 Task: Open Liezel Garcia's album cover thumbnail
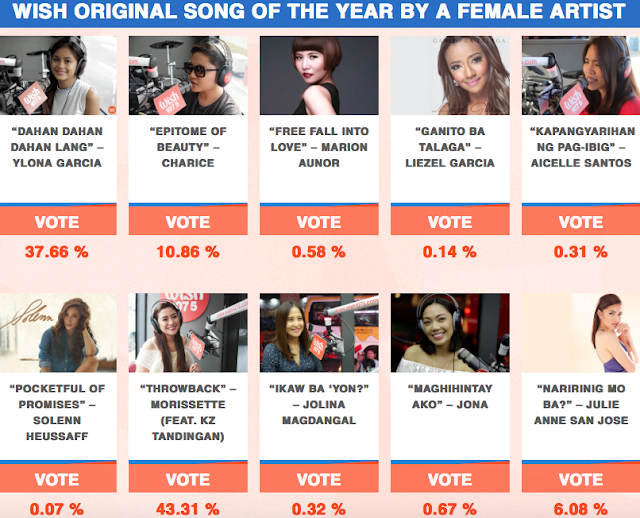[x=450, y=76]
